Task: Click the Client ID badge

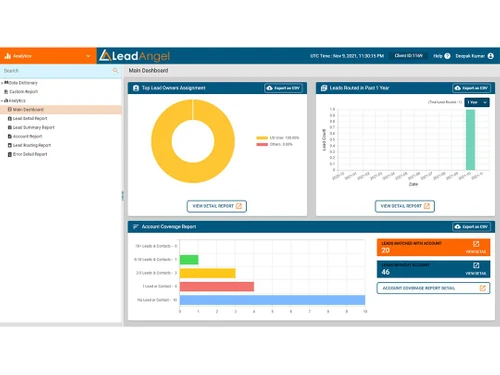Action: (409, 56)
